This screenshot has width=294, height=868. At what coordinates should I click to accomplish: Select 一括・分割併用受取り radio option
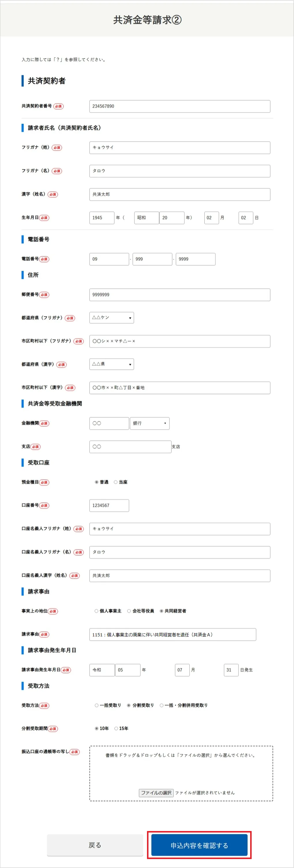tap(162, 705)
